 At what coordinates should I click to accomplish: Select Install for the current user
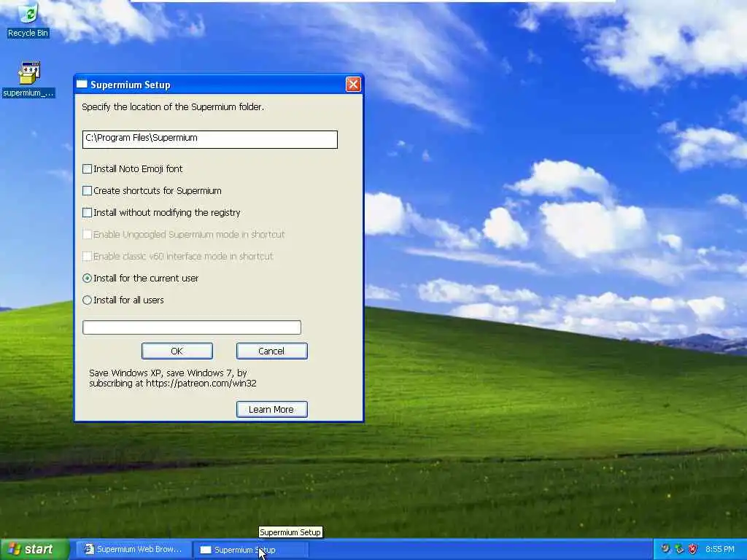pos(88,278)
